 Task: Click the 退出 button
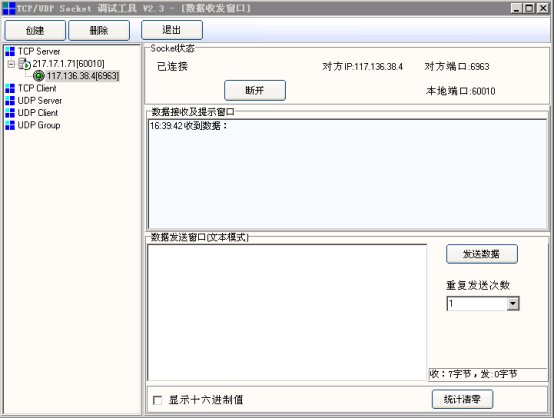(x=172, y=30)
